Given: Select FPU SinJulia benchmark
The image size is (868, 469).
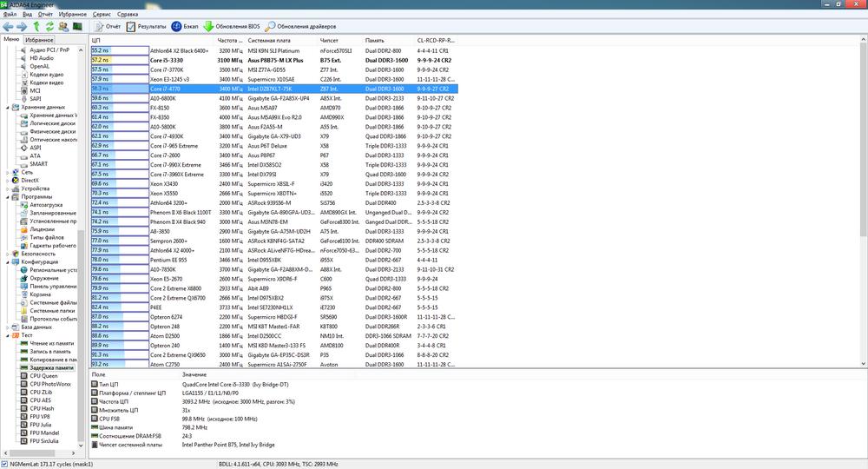Looking at the screenshot, I should pos(43,441).
